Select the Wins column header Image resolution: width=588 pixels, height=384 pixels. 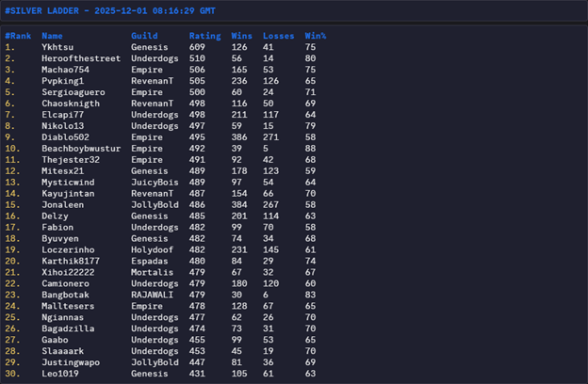pyautogui.click(x=239, y=36)
